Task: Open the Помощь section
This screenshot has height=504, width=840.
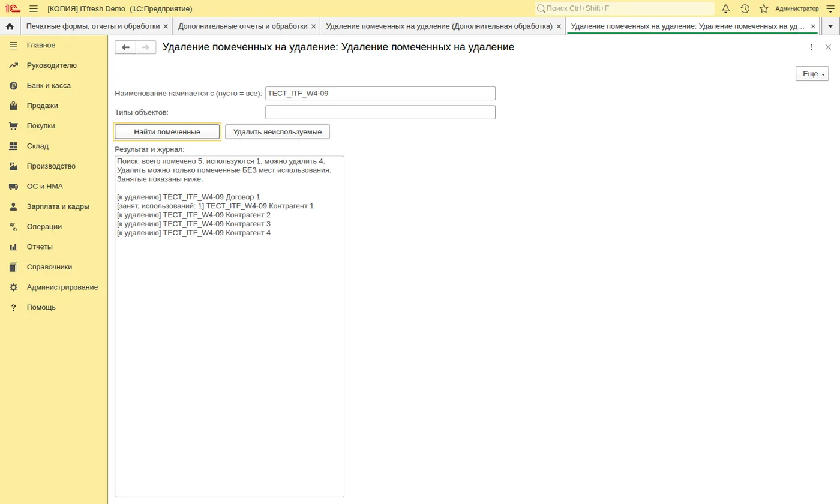Action: [54, 307]
